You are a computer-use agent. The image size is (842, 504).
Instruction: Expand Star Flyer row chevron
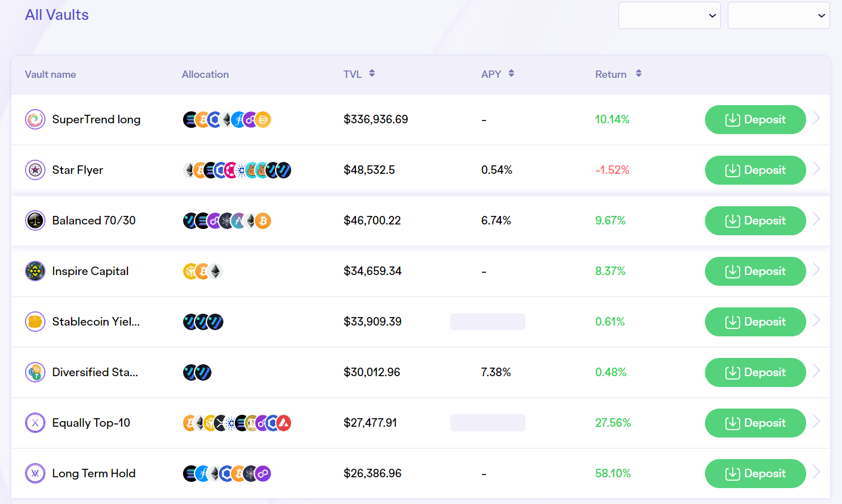(x=816, y=169)
